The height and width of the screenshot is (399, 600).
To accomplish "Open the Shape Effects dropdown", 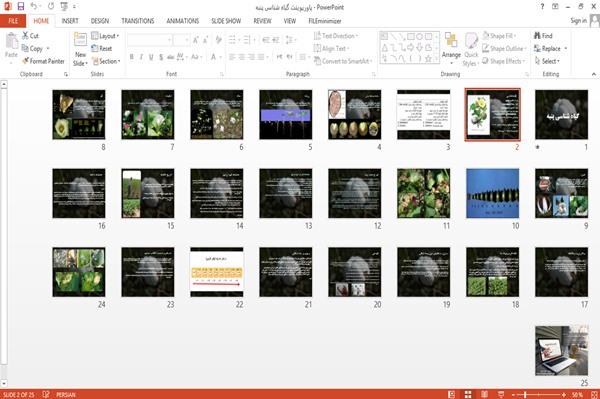I will click(504, 61).
